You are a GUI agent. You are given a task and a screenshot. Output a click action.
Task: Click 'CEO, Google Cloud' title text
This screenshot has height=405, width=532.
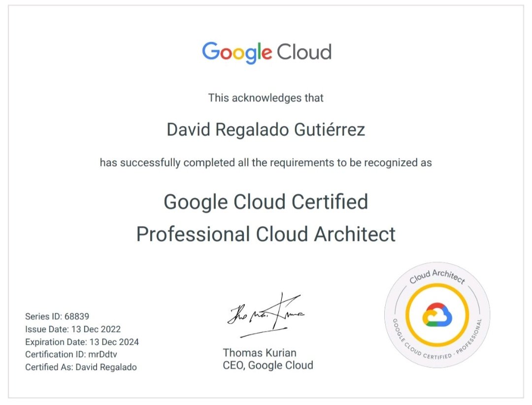[x=267, y=365]
